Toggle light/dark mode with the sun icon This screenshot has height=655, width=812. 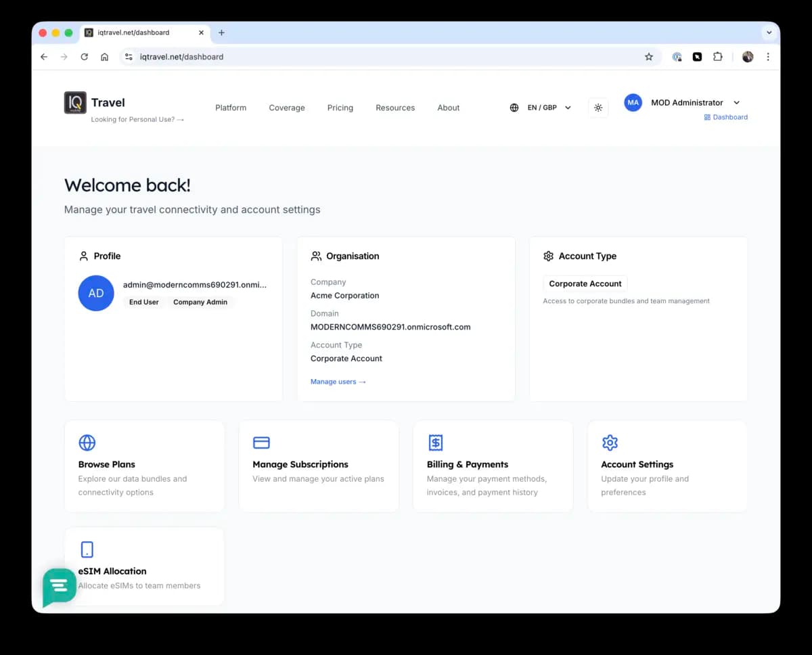pos(598,107)
